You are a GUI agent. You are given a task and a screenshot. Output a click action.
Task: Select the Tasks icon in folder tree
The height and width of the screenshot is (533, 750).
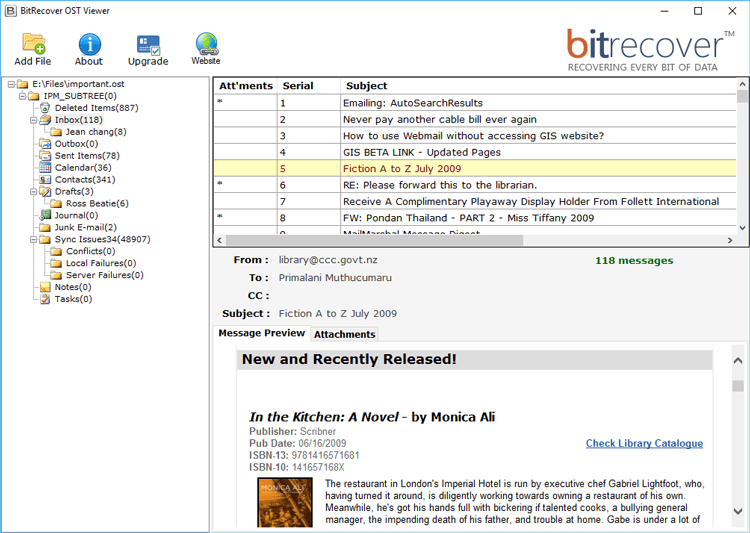click(x=46, y=299)
